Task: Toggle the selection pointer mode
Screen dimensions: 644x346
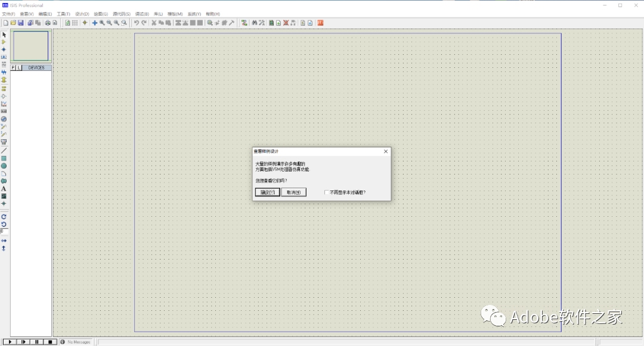Action: click(x=4, y=34)
